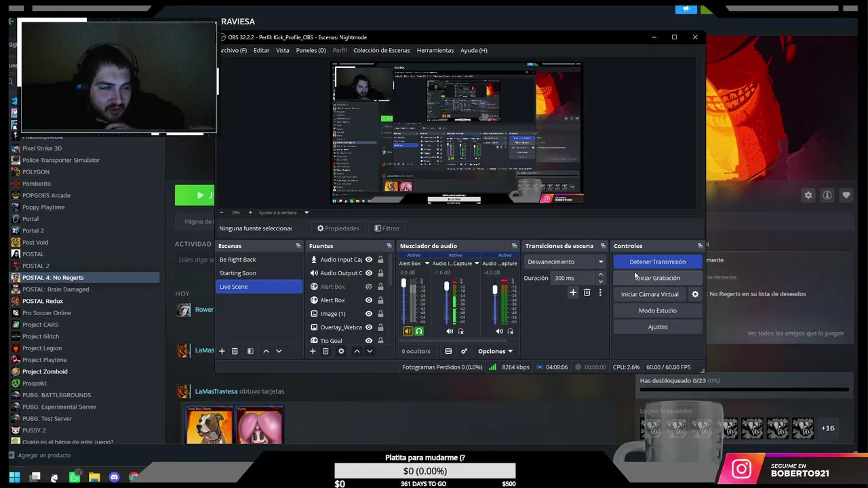Hide the Overlay_Webcam source

click(369, 327)
